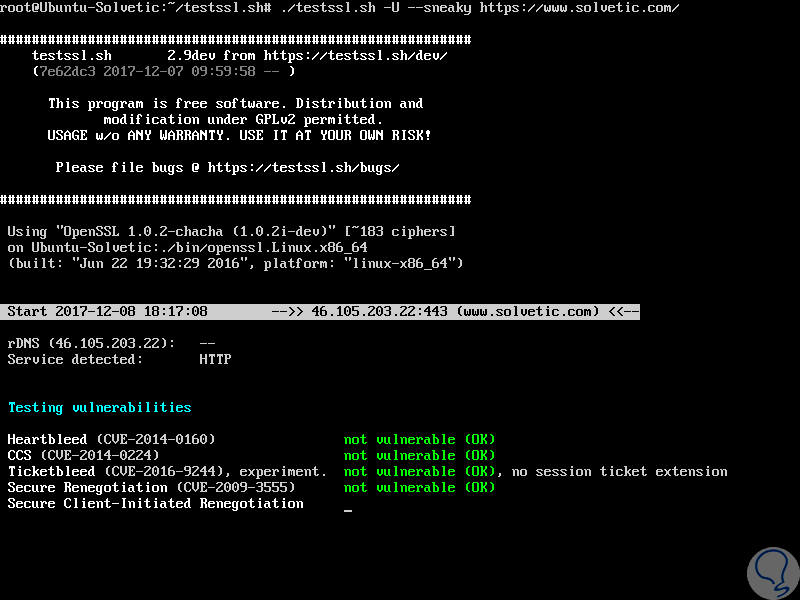
Task: Select the URL https://testssl.sh/dev/
Action: [355, 56]
